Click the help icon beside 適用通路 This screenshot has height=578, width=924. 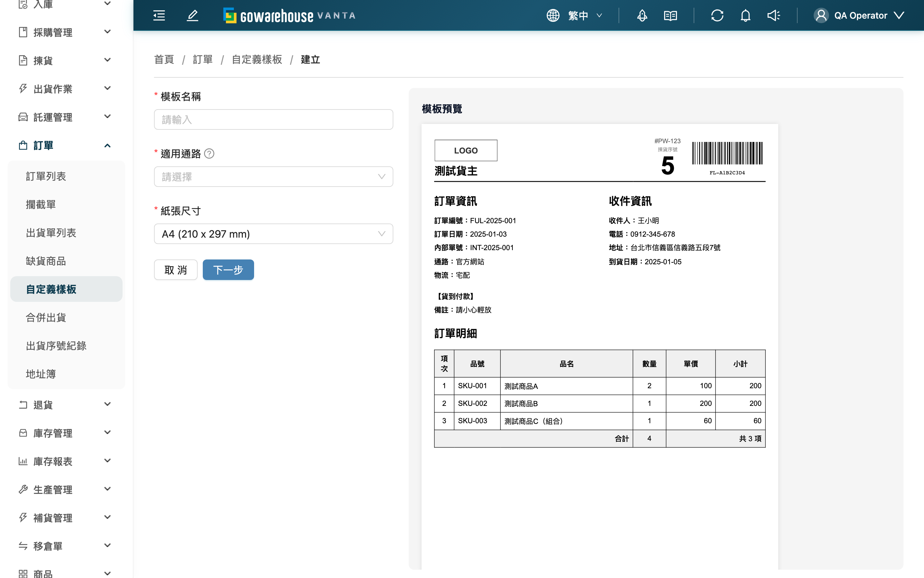point(209,154)
